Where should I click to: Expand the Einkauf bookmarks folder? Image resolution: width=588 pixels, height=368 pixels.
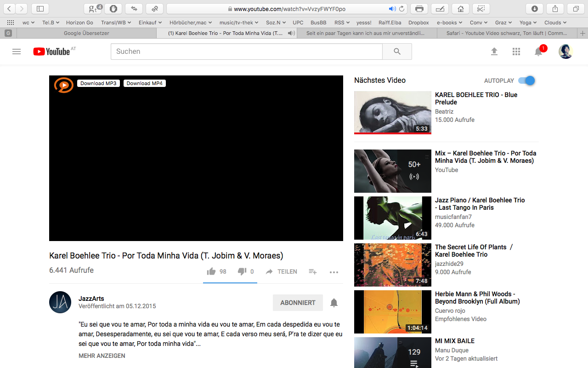click(150, 23)
